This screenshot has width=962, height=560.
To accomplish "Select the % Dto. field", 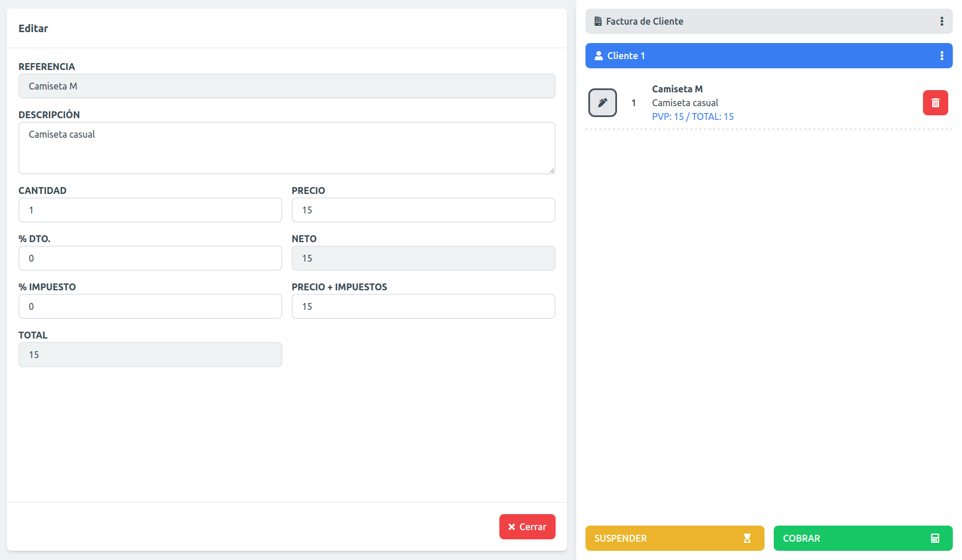I will (x=150, y=258).
